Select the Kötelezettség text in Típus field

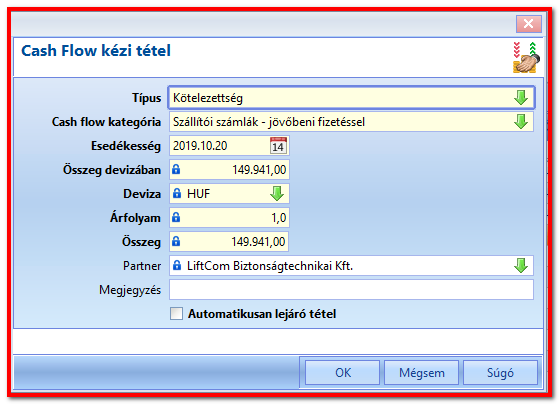(x=208, y=98)
